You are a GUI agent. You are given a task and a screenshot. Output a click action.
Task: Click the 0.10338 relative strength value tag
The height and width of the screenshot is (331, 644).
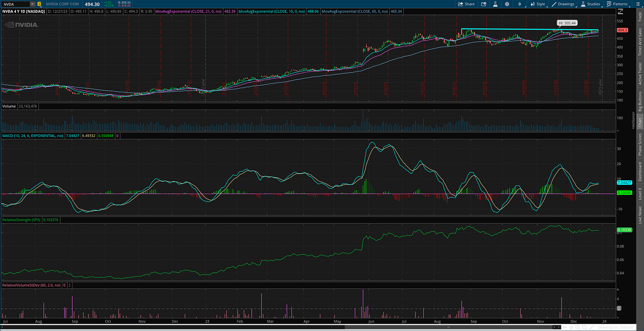coord(624,230)
